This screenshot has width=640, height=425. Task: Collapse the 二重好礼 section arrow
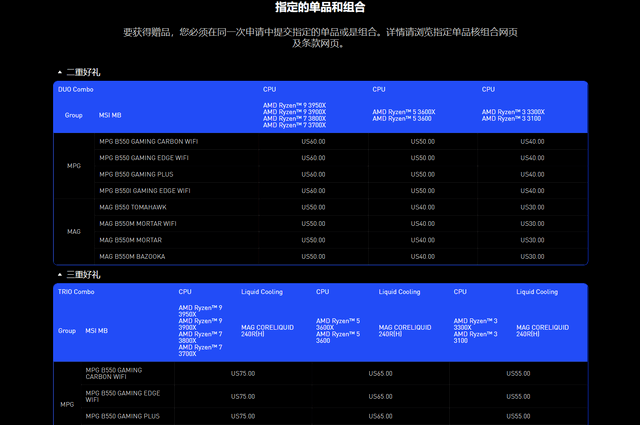[60, 72]
